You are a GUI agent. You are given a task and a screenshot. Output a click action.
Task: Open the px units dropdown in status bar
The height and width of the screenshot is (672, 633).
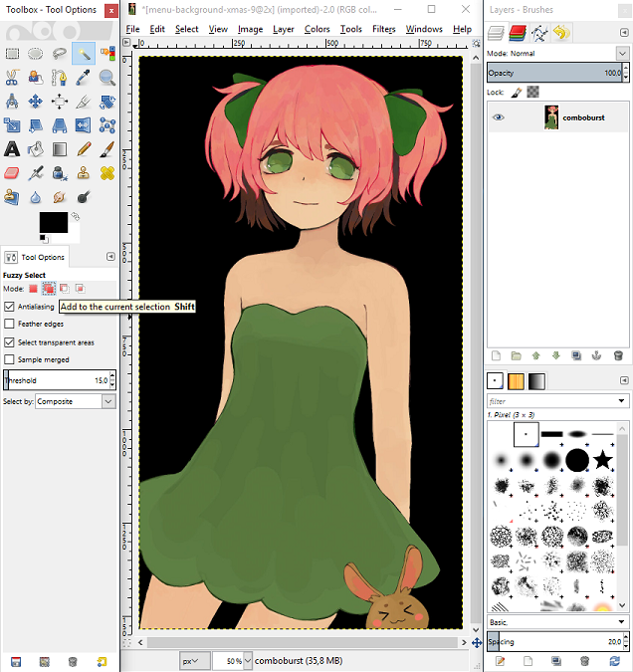[x=194, y=661]
